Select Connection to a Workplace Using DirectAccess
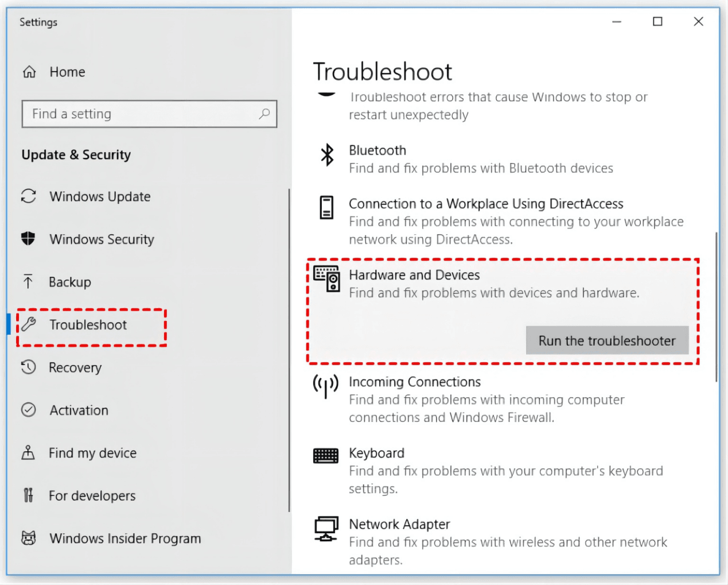This screenshot has width=728, height=585. [x=486, y=204]
